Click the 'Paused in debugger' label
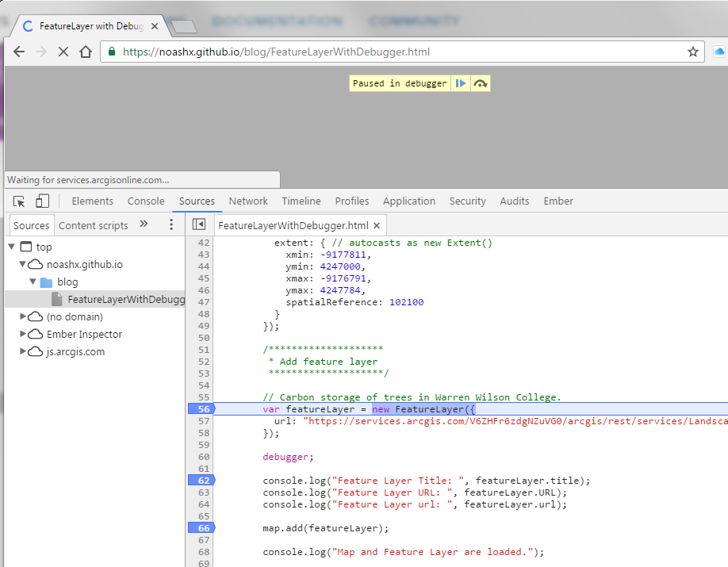 399,83
